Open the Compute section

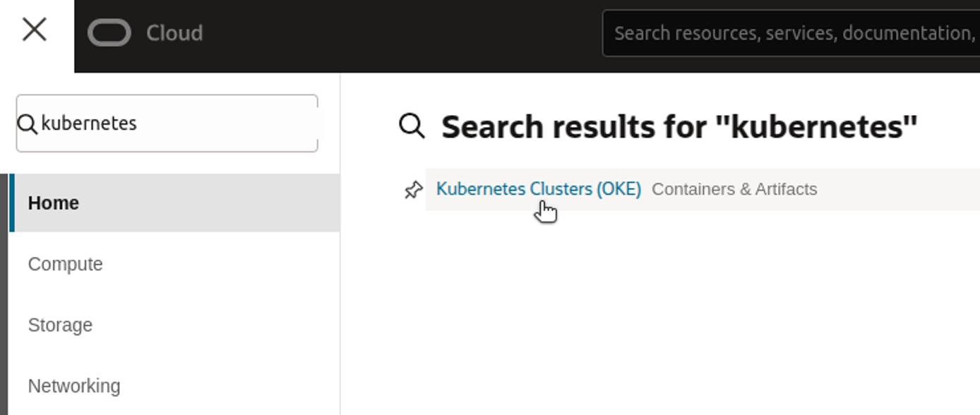(x=65, y=264)
